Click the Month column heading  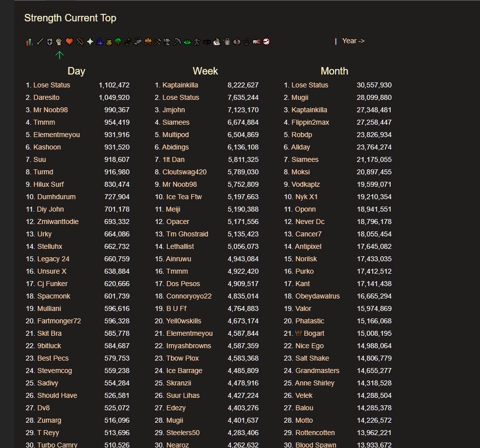(x=334, y=71)
